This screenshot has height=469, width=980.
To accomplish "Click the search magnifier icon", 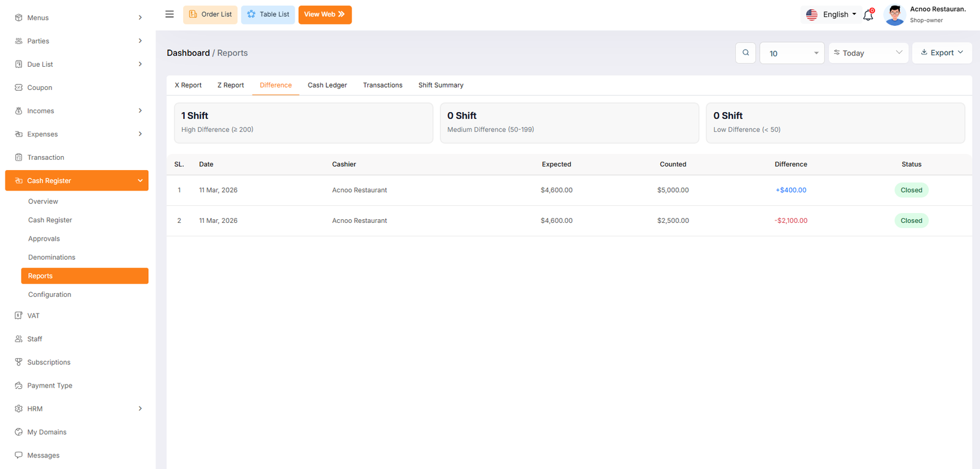I will pos(745,53).
